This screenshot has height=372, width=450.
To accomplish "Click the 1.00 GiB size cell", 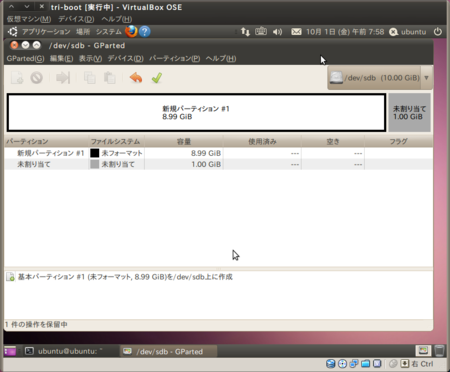I will (206, 164).
